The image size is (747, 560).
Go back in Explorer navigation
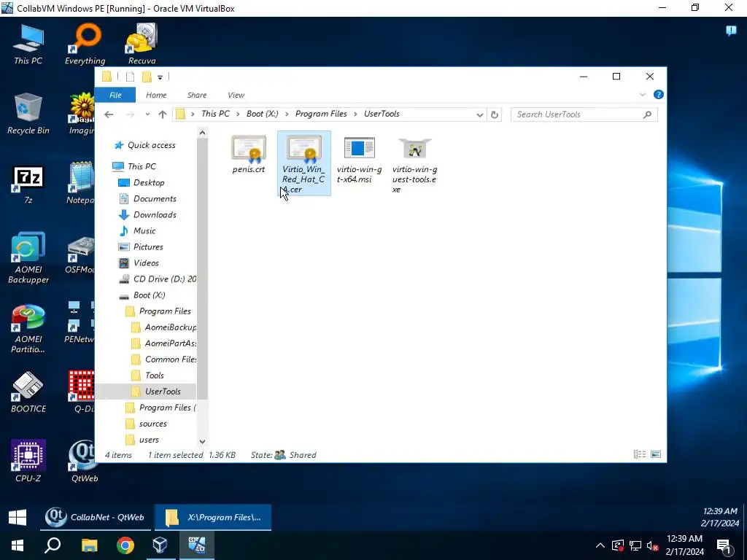pyautogui.click(x=109, y=114)
